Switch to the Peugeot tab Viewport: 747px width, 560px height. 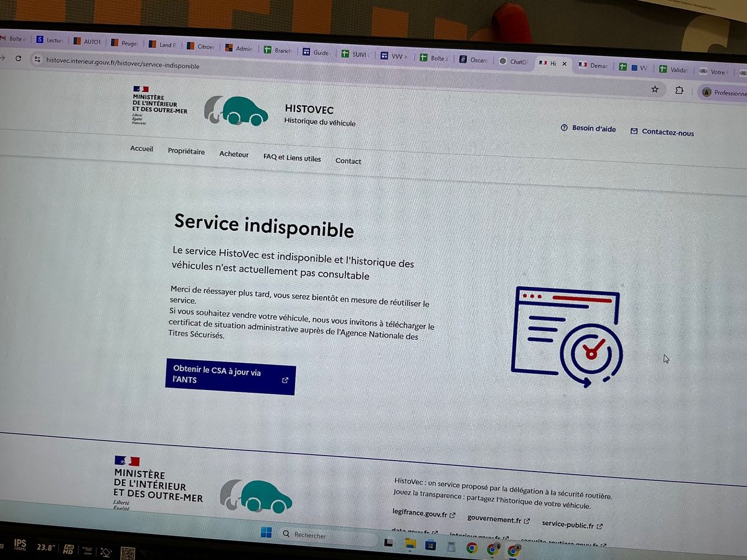click(125, 44)
